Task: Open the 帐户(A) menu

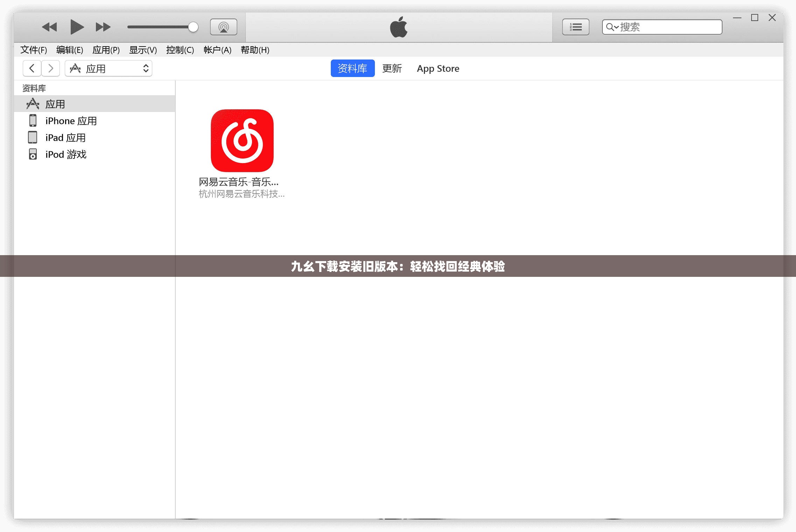Action: tap(217, 50)
